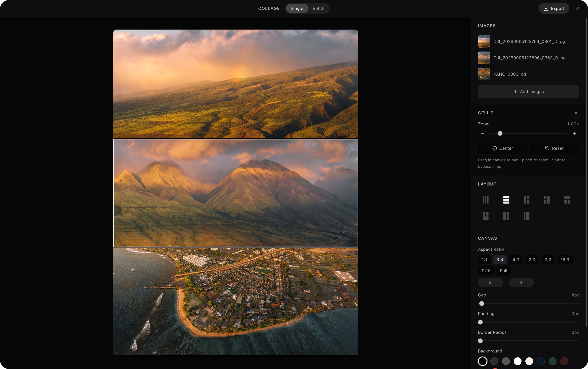Select the top hillside sunset collage cell
The image size is (588, 369).
(x=235, y=84)
